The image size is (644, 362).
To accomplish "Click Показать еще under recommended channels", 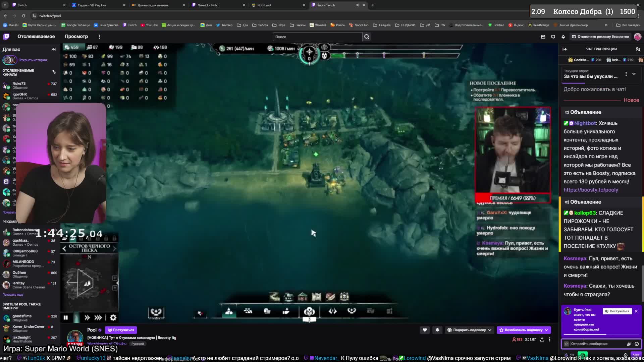I will (13, 295).
